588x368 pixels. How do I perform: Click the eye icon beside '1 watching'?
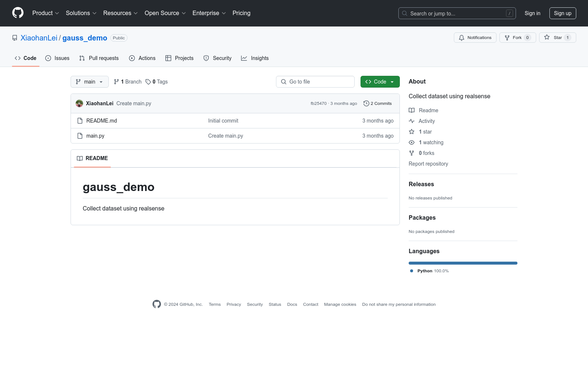[x=412, y=142]
